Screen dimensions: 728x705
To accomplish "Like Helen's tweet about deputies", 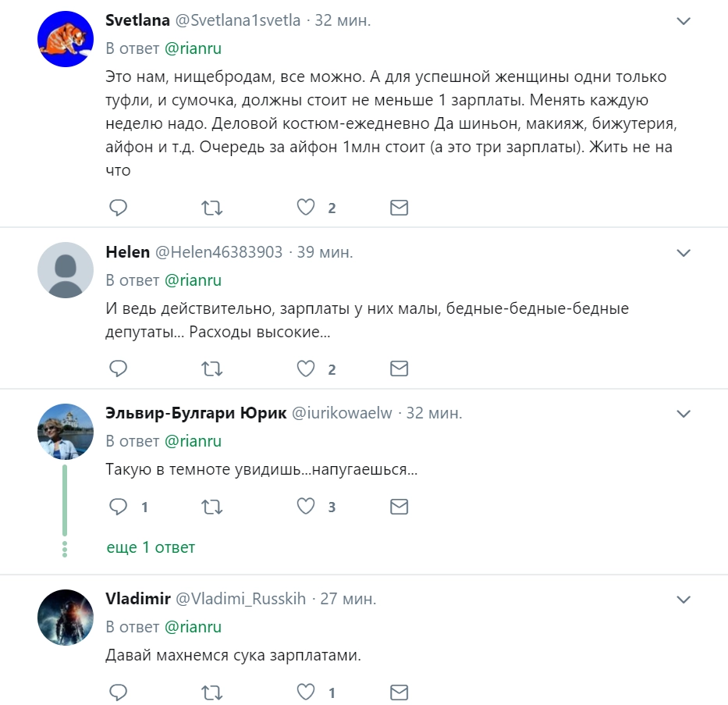I will 306,369.
